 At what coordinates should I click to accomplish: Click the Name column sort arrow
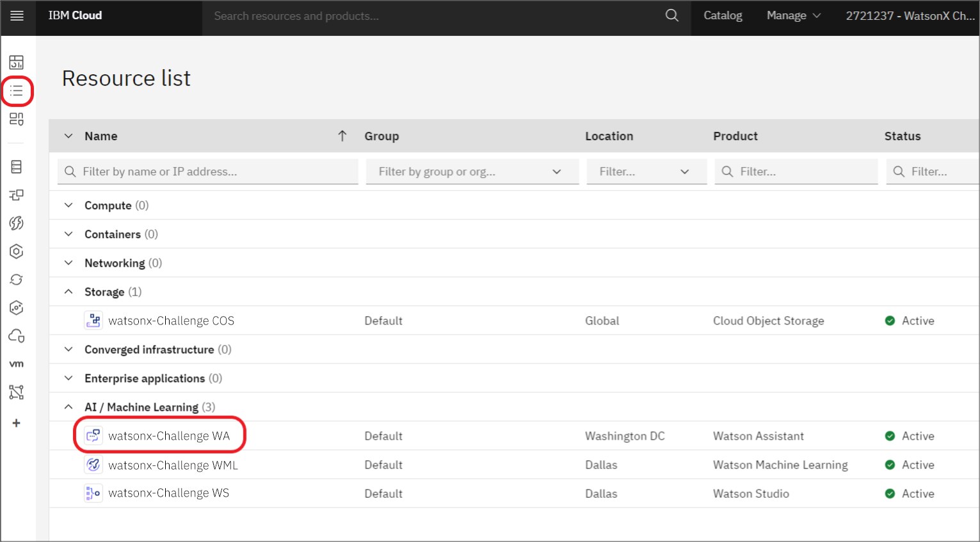coord(342,136)
